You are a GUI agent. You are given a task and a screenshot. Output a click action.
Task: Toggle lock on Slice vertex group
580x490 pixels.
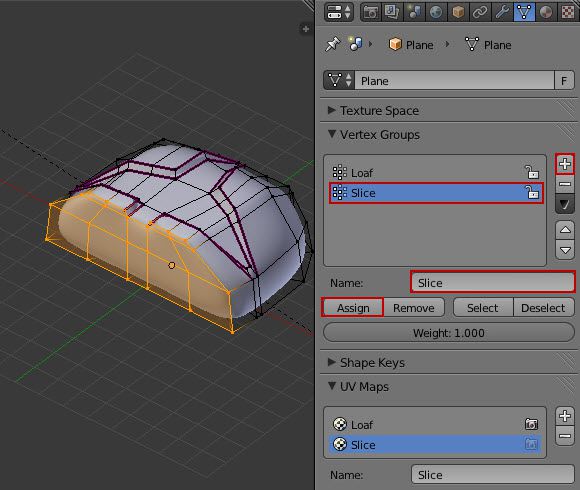532,192
